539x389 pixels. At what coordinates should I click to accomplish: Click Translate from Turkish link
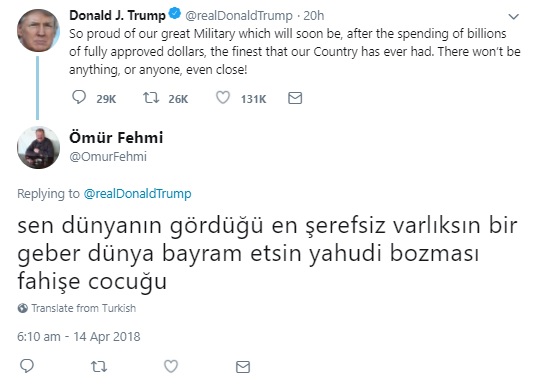[84, 308]
